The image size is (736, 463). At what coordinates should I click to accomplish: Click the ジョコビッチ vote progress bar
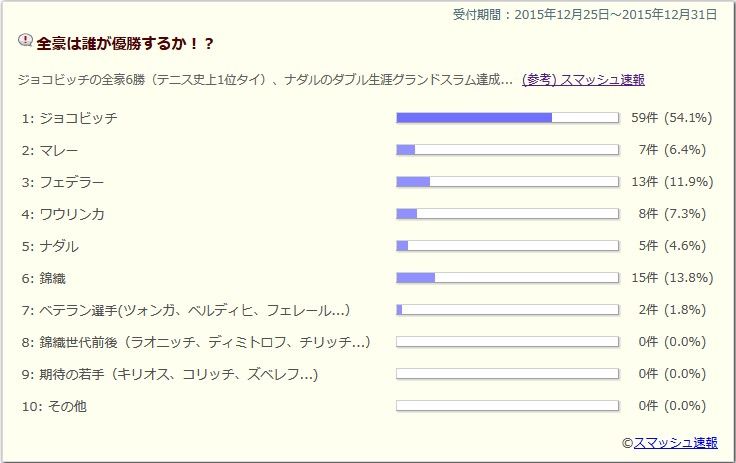click(x=507, y=118)
